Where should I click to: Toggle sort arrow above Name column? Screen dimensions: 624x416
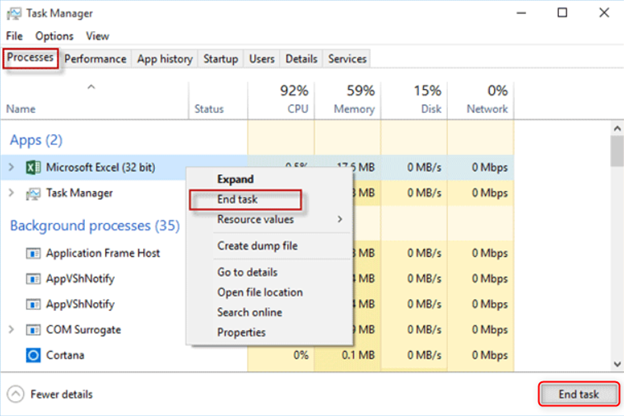[x=91, y=87]
